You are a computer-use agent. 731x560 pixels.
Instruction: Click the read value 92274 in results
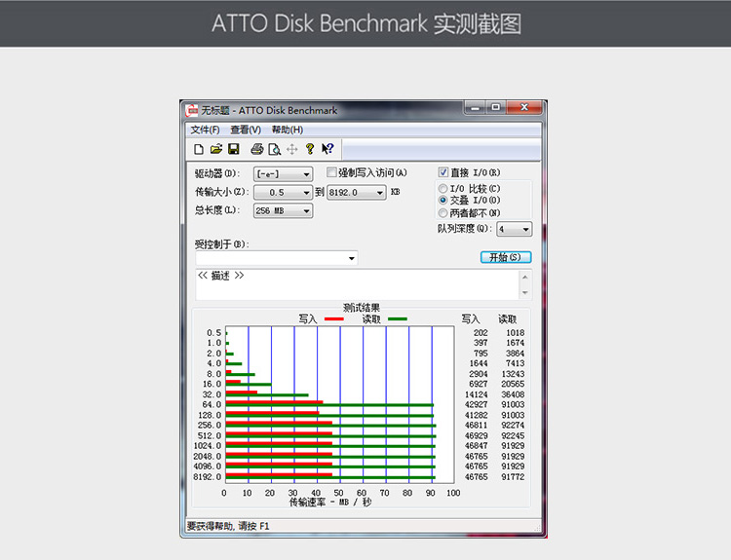(x=513, y=426)
